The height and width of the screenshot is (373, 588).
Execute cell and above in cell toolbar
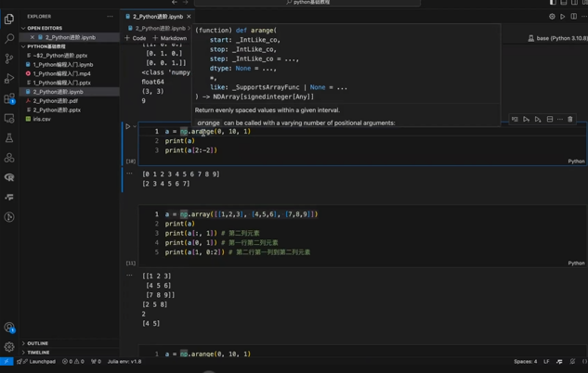tap(526, 119)
